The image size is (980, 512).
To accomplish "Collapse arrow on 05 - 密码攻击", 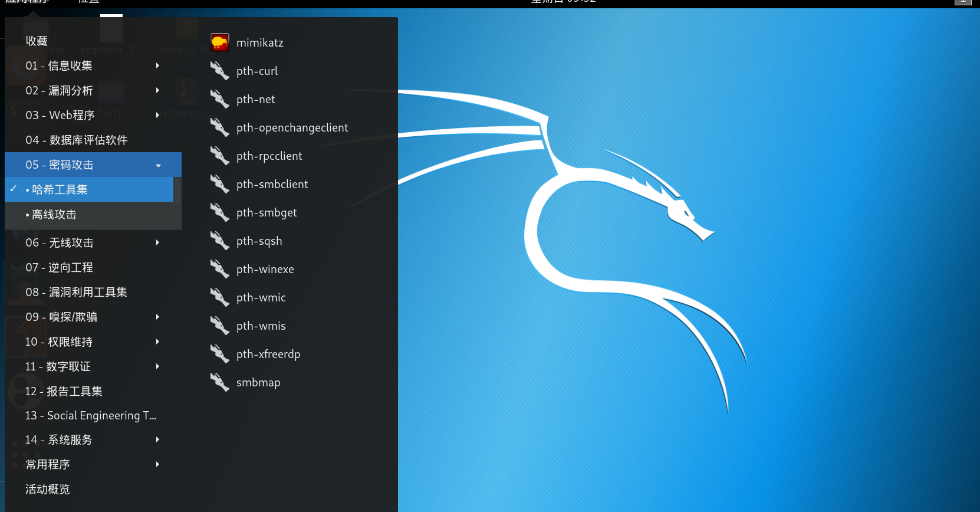I will pos(158,166).
